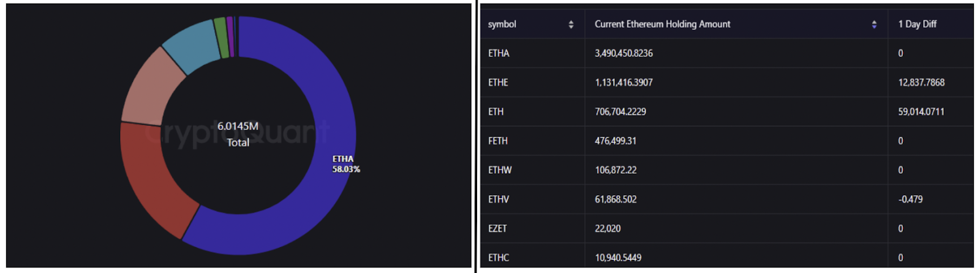Click the ETHV holding amount 61,868.502

pyautogui.click(x=616, y=199)
